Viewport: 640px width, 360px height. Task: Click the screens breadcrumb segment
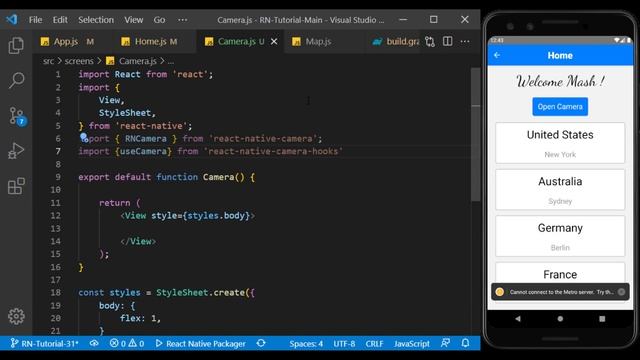click(79, 61)
